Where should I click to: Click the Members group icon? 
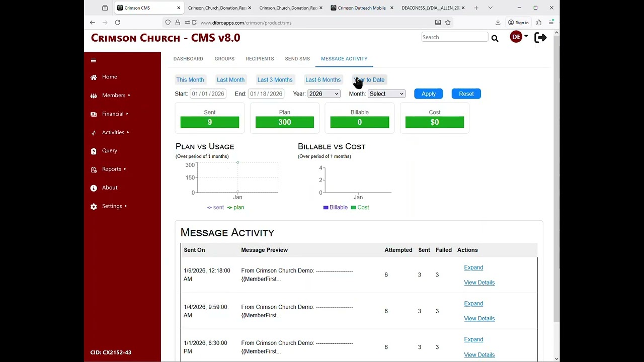[94, 96]
